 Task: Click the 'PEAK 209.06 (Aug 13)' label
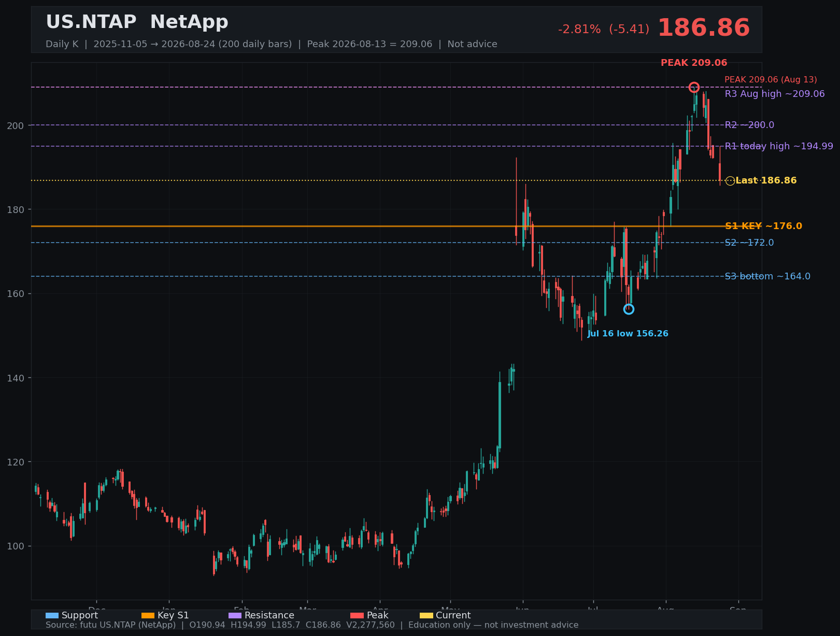pyautogui.click(x=771, y=80)
